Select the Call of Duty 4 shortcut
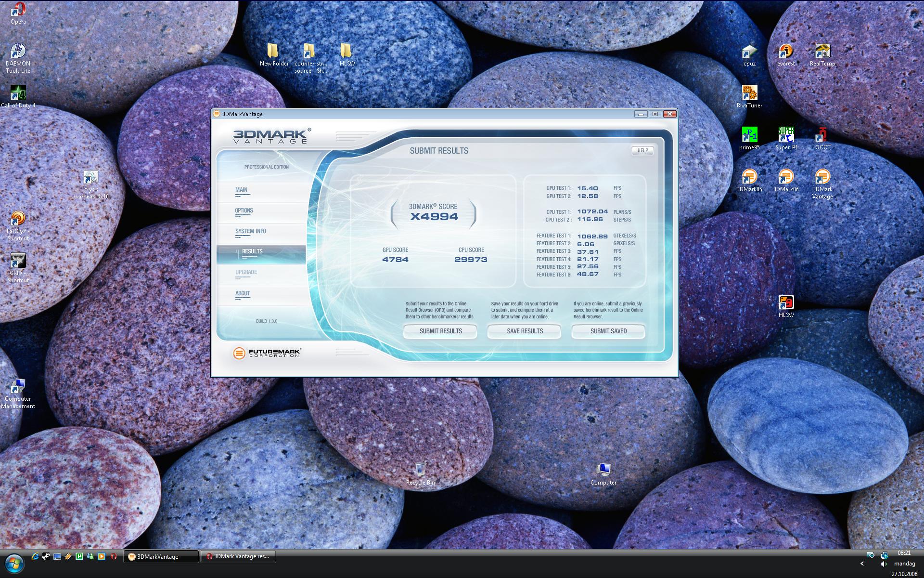This screenshot has width=924, height=578. click(x=18, y=96)
